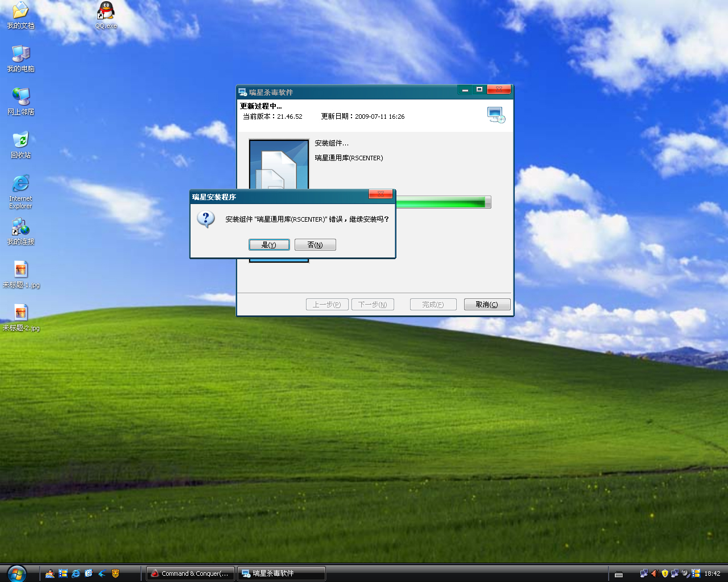Viewport: 728px width, 582px height.
Task: Select the Internet Explorer desktop icon
Action: click(x=20, y=192)
